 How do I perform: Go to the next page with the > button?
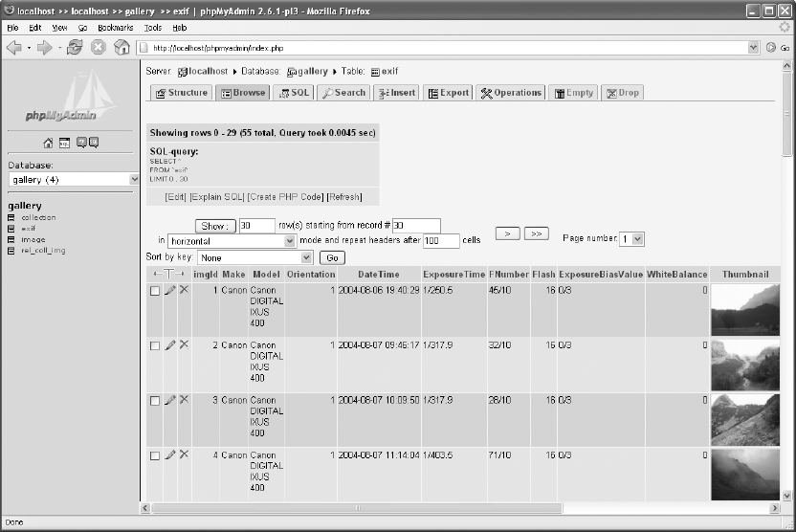tap(508, 234)
